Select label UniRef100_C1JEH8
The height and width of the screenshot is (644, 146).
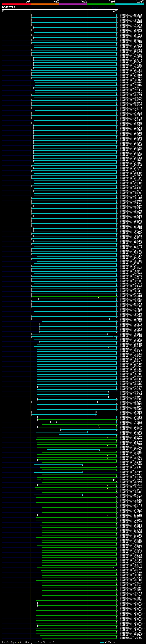point(131,319)
